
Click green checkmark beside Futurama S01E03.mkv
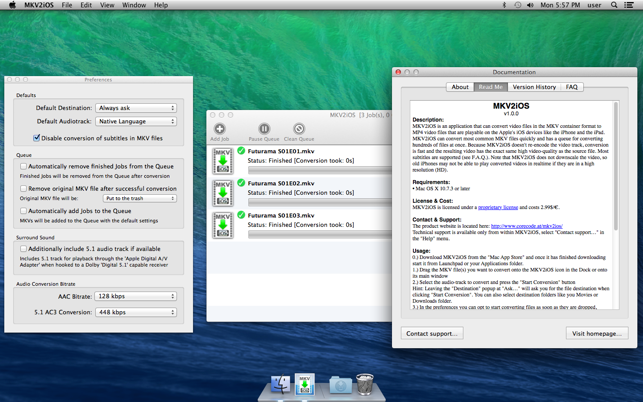241,215
